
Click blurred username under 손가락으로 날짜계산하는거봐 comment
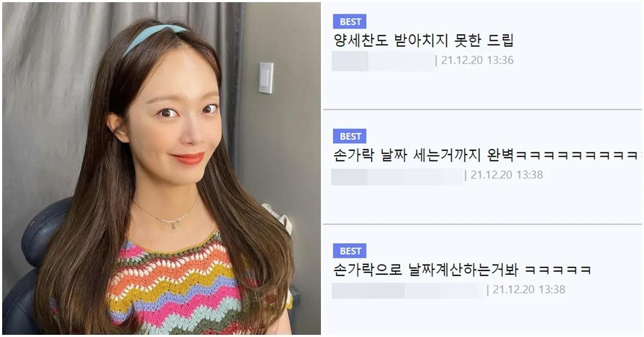click(408, 290)
